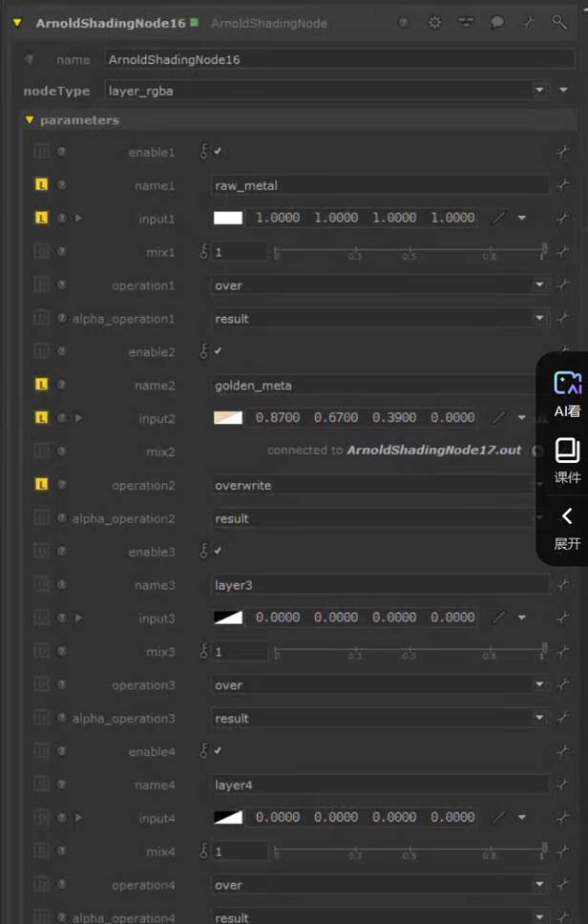Click the speech bubble comment icon in header
The width and height of the screenshot is (588, 924).
[496, 22]
